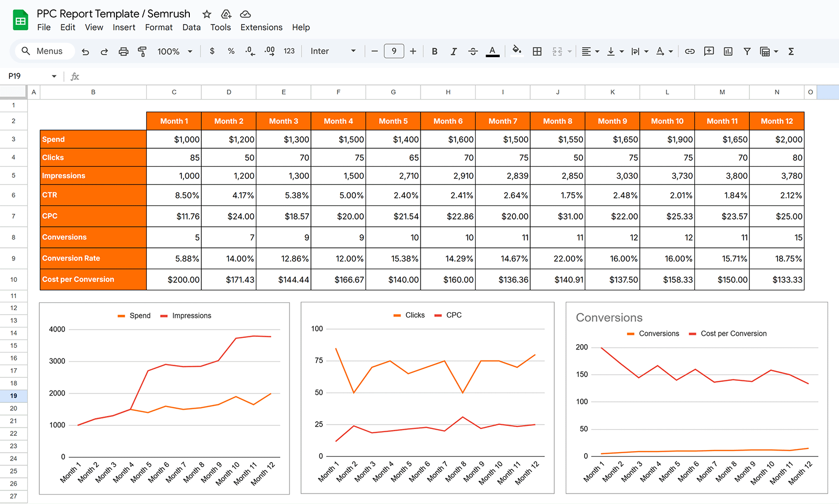
Task: Format selected cells as currency
Action: click(212, 51)
